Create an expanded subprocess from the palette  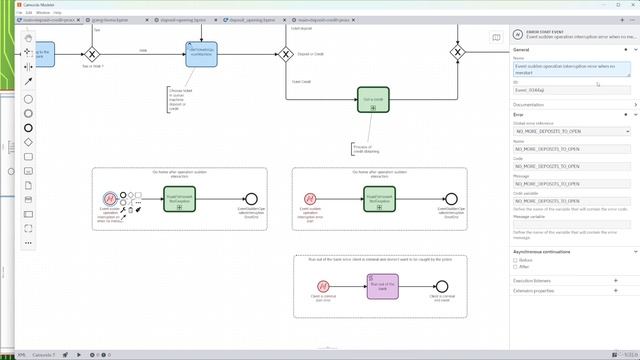(28, 171)
